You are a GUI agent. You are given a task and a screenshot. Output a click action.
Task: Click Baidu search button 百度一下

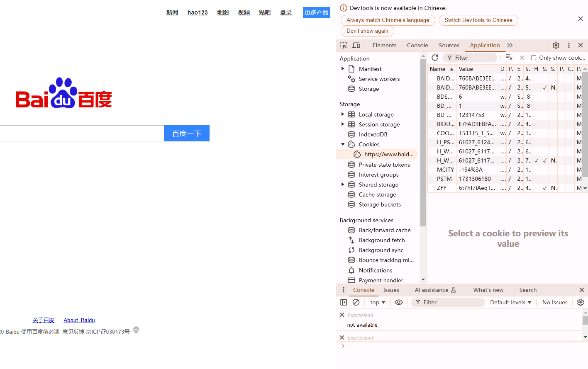pyautogui.click(x=187, y=134)
